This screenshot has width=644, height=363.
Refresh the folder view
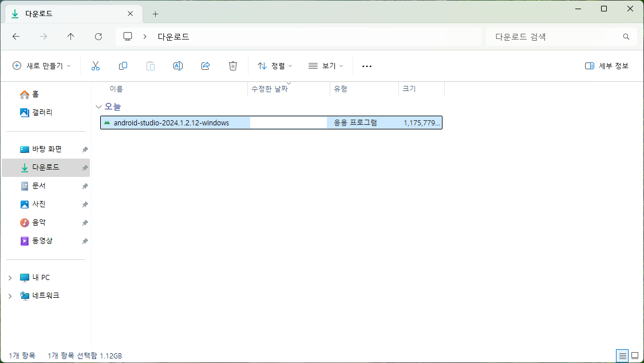click(x=98, y=37)
